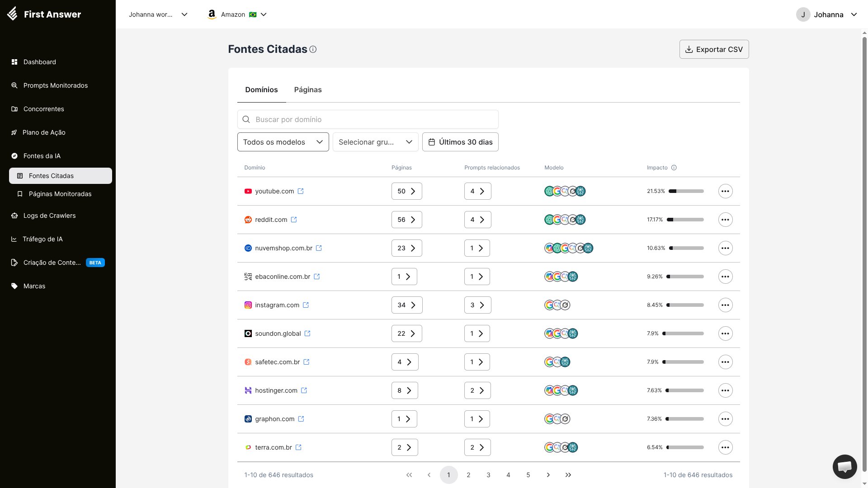Open external link icon beside soundon.global

point(307,333)
